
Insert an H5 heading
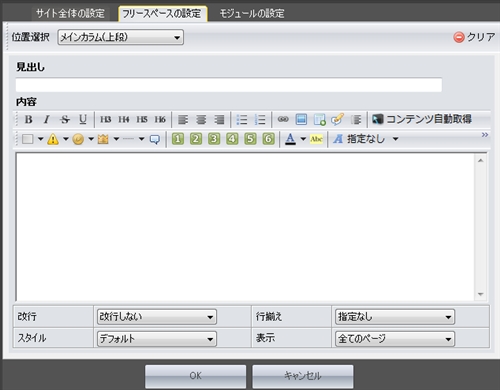[x=142, y=119]
